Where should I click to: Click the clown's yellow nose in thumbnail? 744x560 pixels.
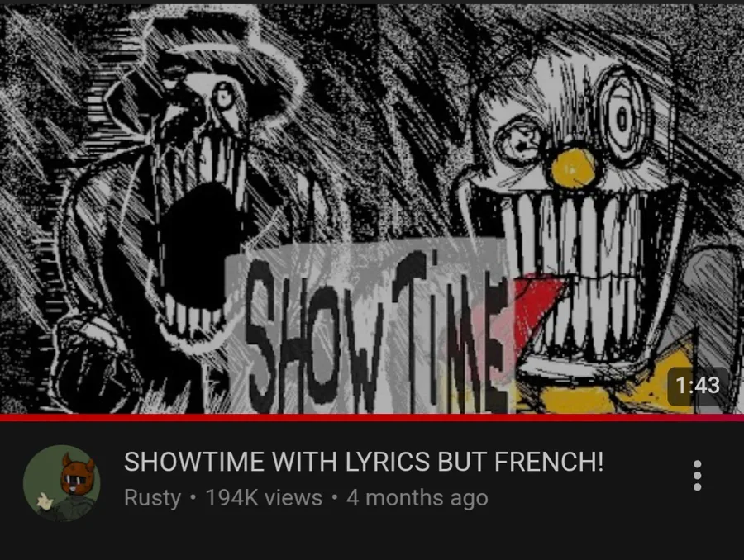(x=574, y=168)
